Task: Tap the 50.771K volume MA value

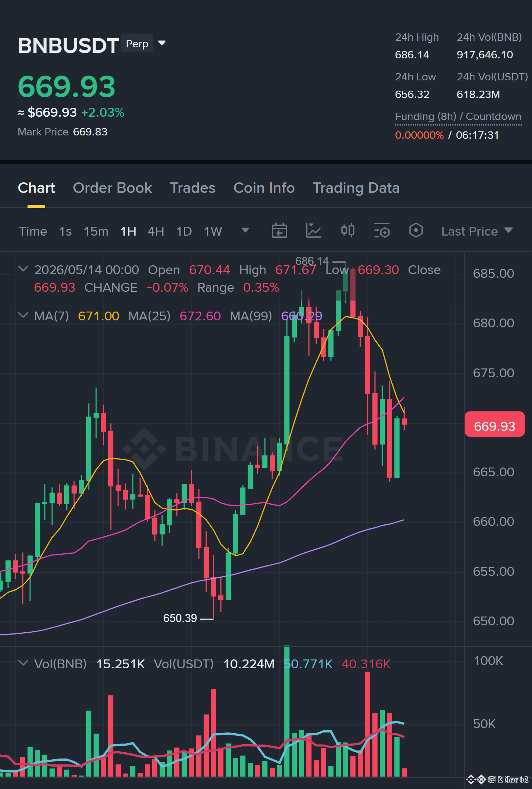Action: pyautogui.click(x=309, y=664)
